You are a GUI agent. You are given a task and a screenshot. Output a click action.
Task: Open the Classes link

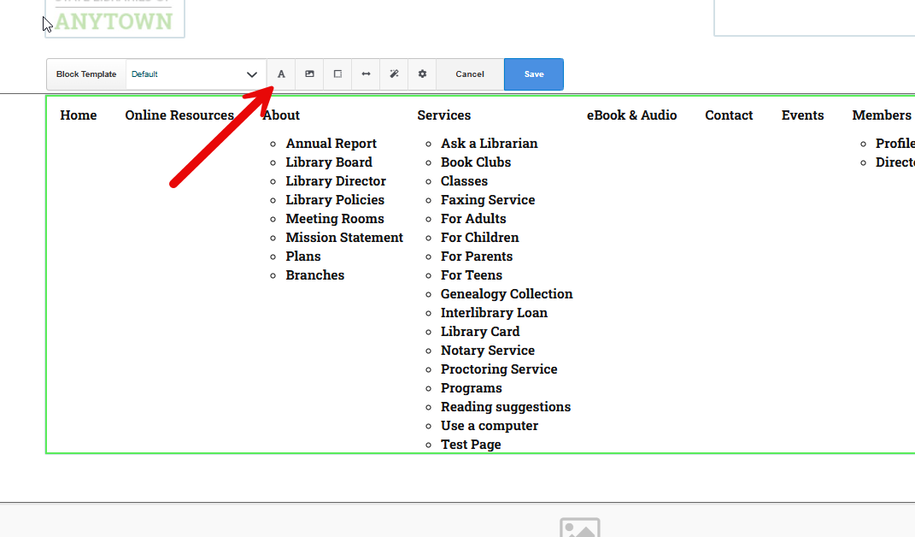464,181
